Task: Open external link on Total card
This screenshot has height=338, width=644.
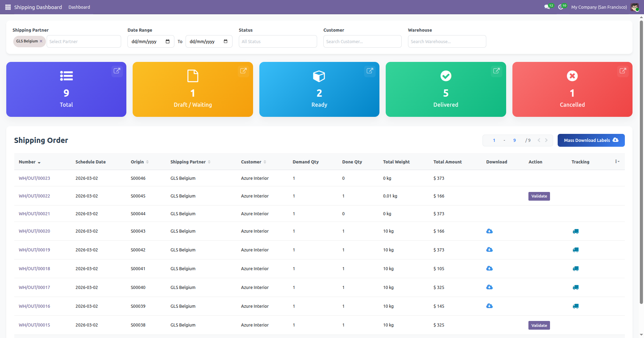Action: pyautogui.click(x=117, y=71)
